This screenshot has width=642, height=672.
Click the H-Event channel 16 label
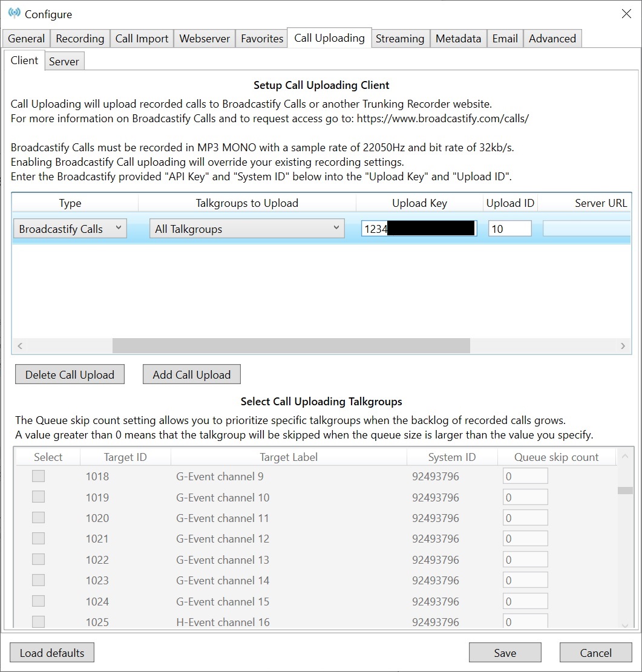pyautogui.click(x=223, y=622)
